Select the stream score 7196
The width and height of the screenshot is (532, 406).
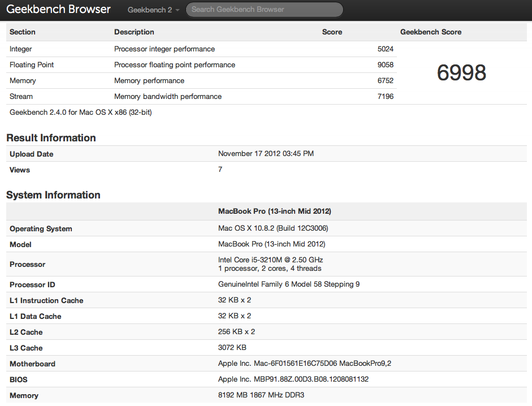pyautogui.click(x=386, y=96)
